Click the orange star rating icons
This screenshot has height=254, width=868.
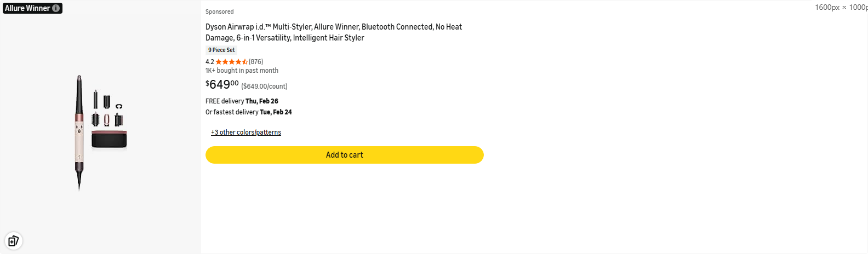[x=231, y=62]
